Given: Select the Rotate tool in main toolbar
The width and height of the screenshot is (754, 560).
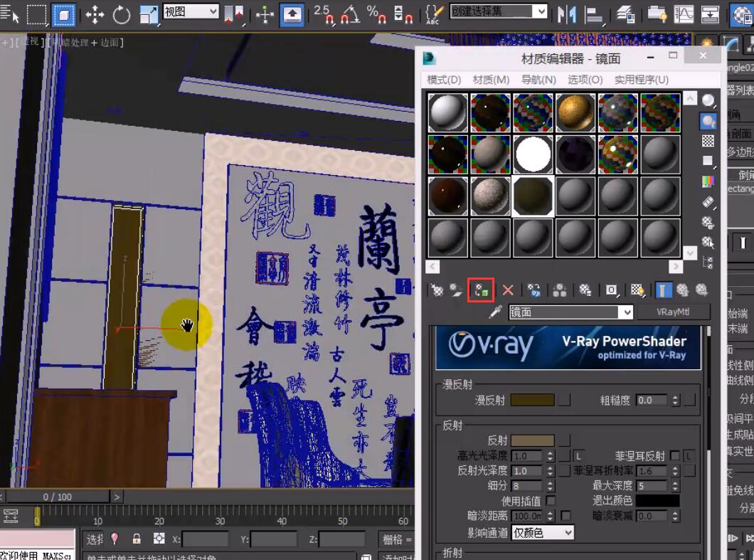Looking at the screenshot, I should tap(122, 14).
